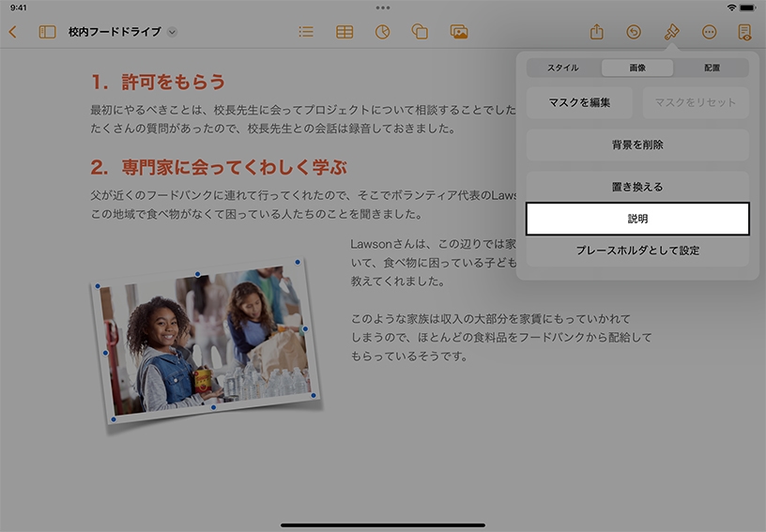Select the highlighted 説明 option

click(637, 219)
